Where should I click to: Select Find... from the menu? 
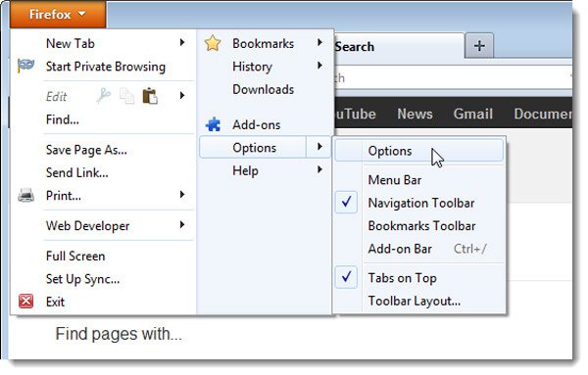63,119
